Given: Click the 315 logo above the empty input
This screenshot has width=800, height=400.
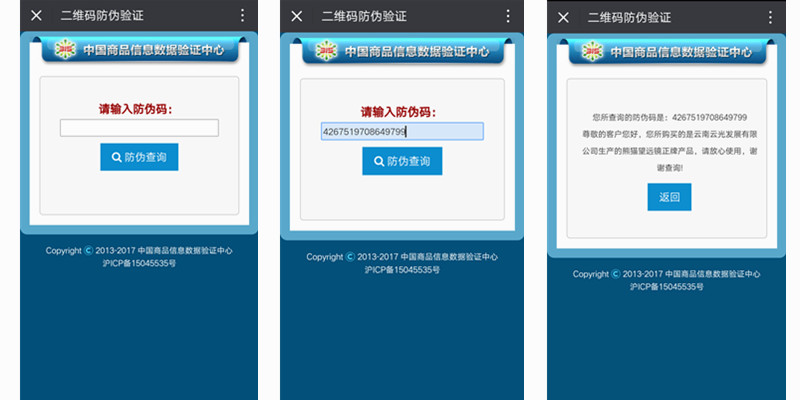Looking at the screenshot, I should [x=65, y=49].
